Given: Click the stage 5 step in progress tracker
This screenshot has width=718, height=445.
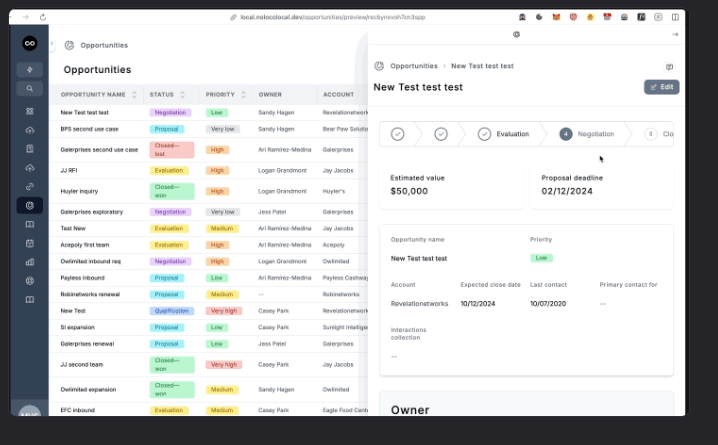Looking at the screenshot, I should click(x=653, y=134).
